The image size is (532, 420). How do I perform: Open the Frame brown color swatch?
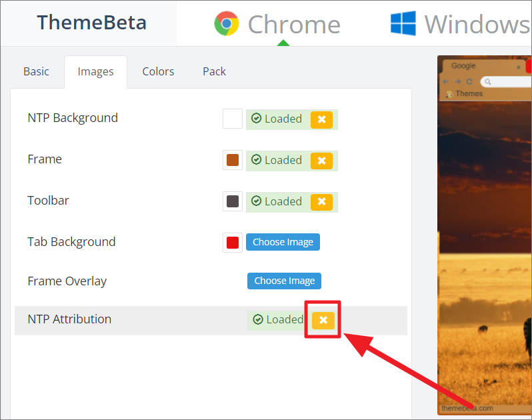click(x=233, y=160)
